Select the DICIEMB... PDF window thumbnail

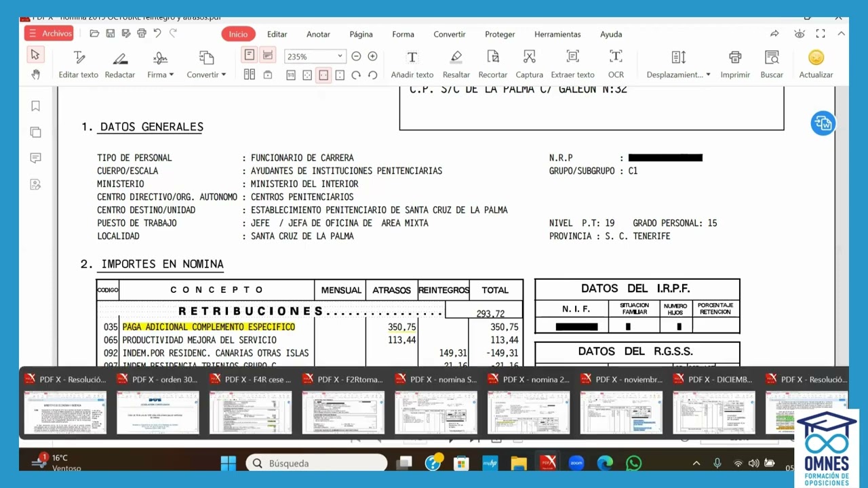[x=713, y=405]
